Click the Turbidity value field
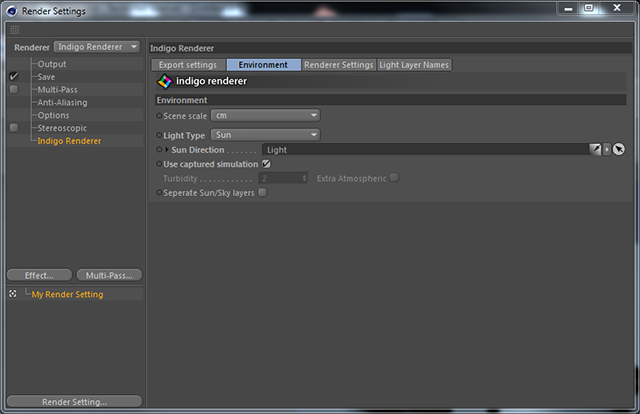Screen dimensions: 640x414 (x=280, y=178)
